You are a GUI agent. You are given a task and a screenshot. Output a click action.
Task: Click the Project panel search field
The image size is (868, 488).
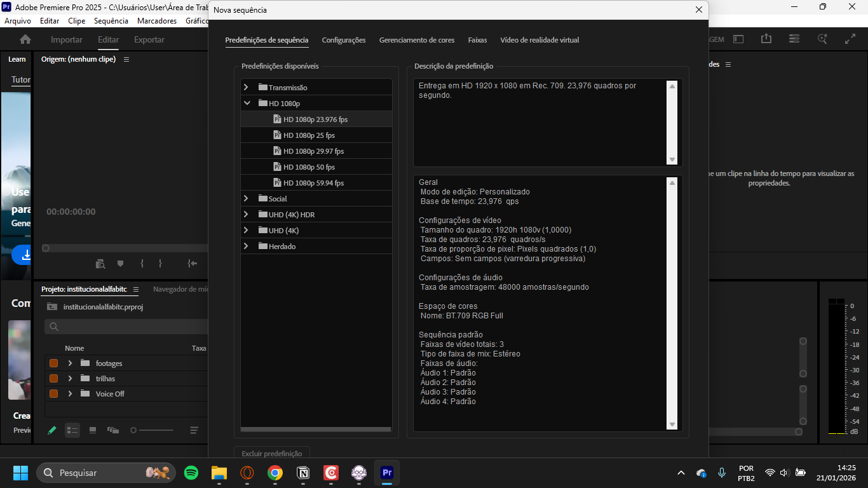tap(127, 327)
